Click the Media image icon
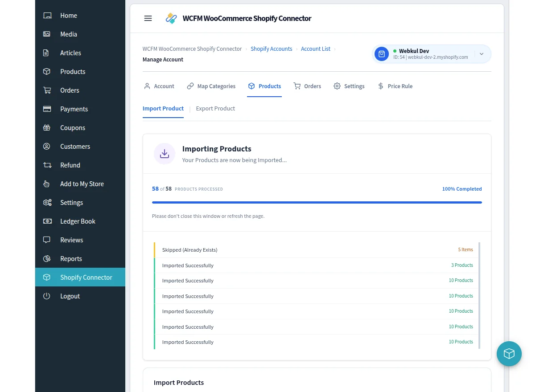 [47, 34]
